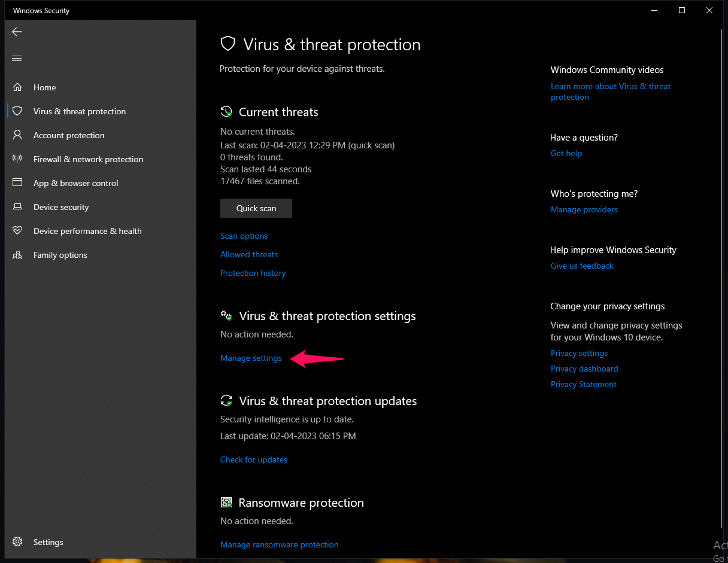Toggle the hamburger navigation menu
This screenshot has width=728, height=563.
17,58
